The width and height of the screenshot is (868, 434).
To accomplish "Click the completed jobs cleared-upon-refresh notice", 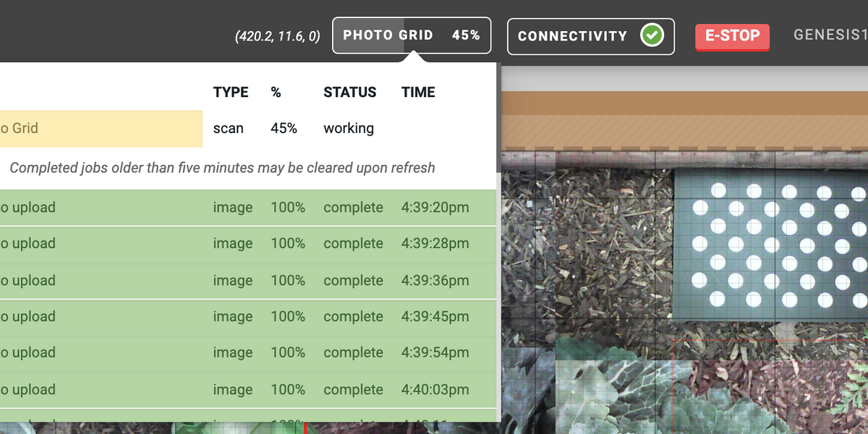I will [x=222, y=168].
